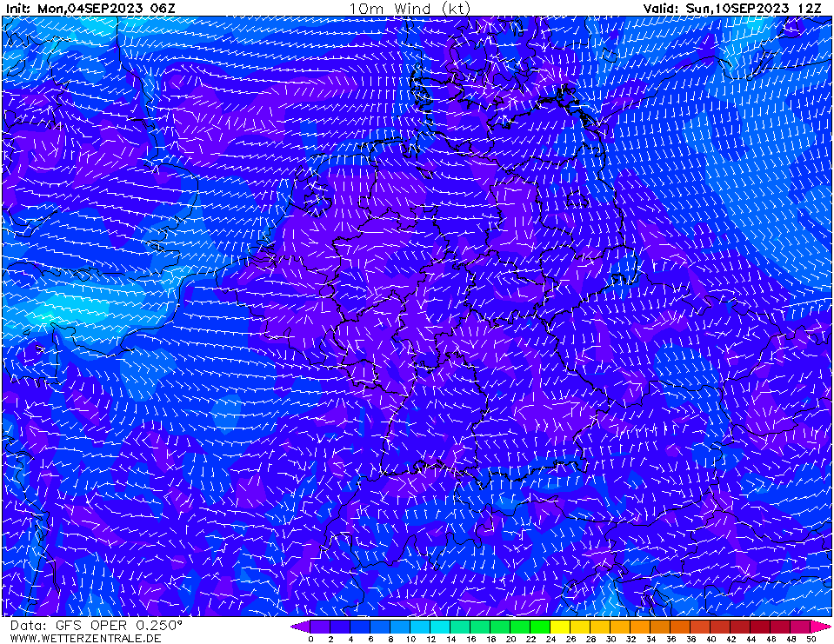The width and height of the screenshot is (834, 644).
Task: Click the legend scale label '40'
Action: pos(711,639)
